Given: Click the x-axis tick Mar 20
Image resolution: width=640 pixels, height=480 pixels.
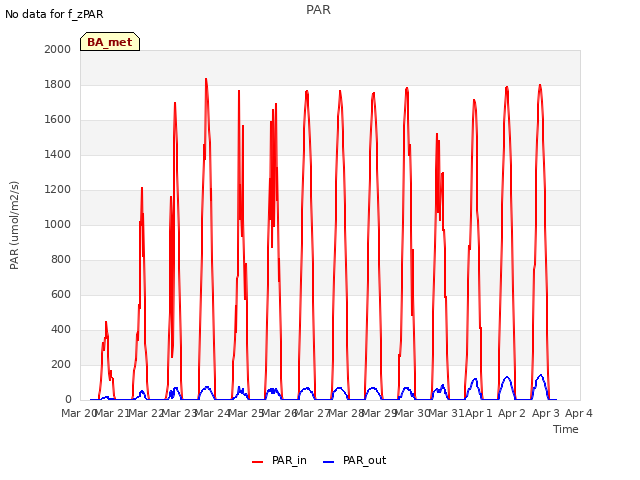Looking at the screenshot, I should point(78,413).
